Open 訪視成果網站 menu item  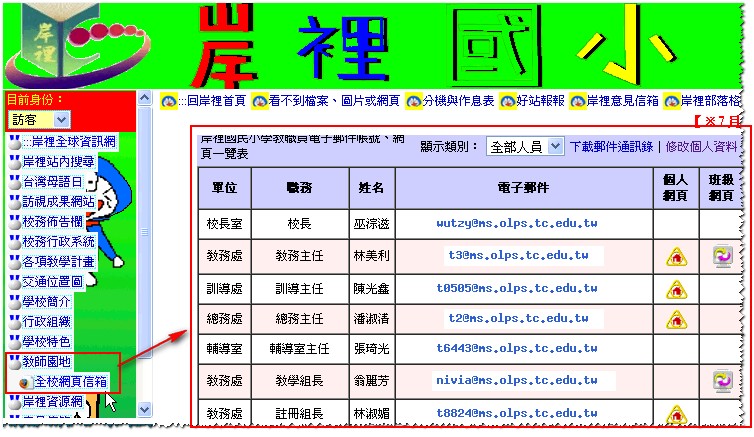(58, 201)
